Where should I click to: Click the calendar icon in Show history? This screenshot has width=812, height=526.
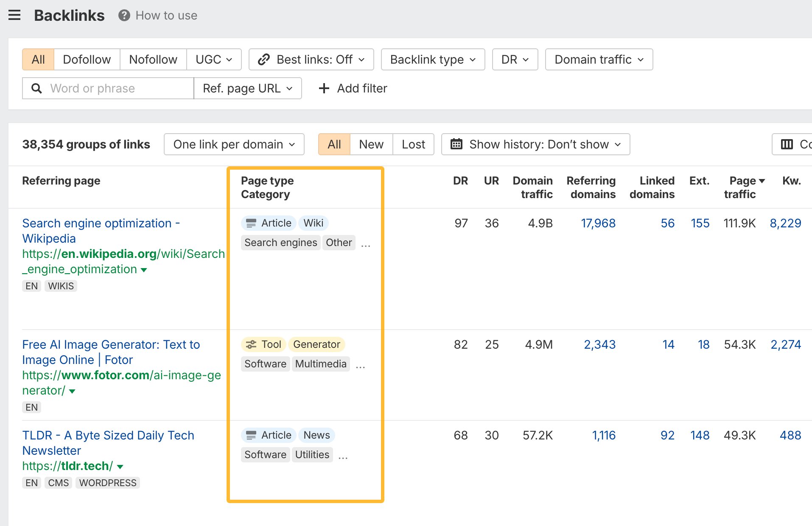pos(456,144)
